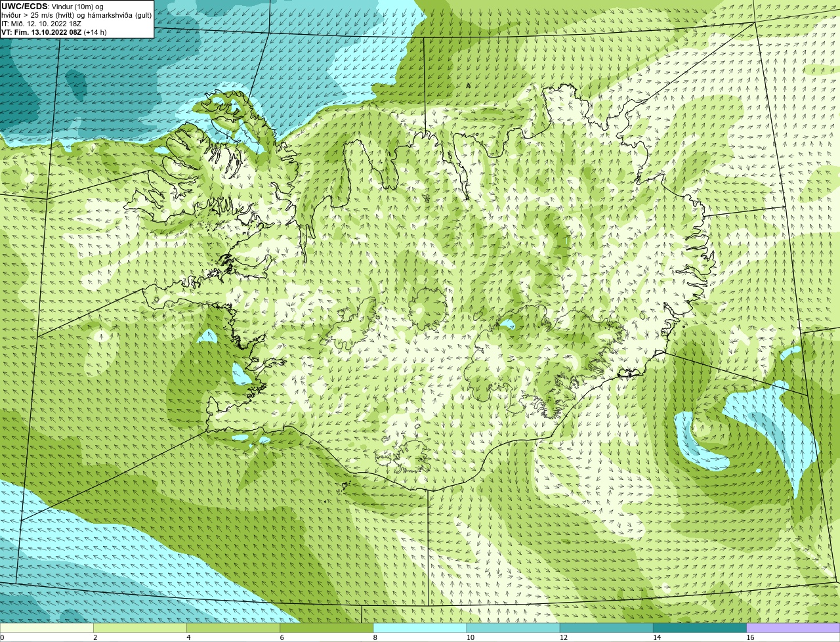The height and width of the screenshot is (642, 840).
Task: Click the 14–16 m/s dark teal legend segment
Action: coord(700,628)
